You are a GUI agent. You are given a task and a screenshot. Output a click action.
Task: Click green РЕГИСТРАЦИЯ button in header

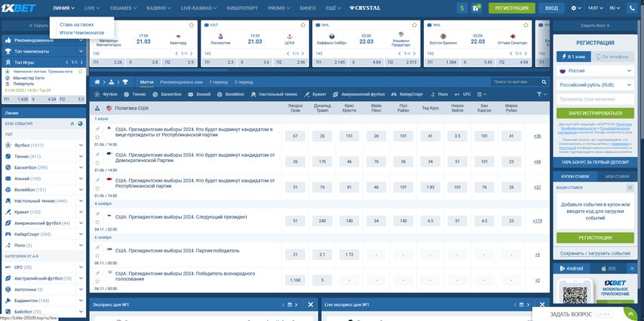pyautogui.click(x=512, y=8)
